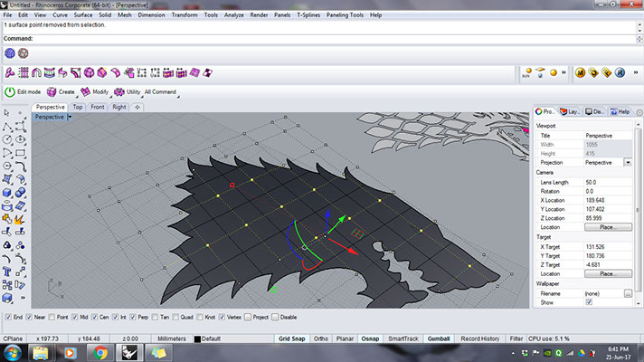The width and height of the screenshot is (644, 362).
Task: Select the Cylinder pipe solid tool
Action: [7, 205]
